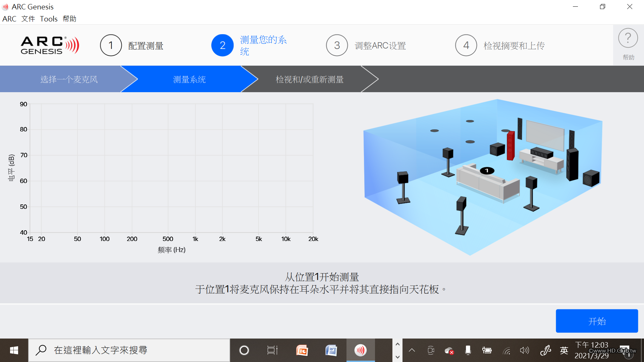Open the 帮助 menu
The image size is (644, 362).
tap(69, 19)
